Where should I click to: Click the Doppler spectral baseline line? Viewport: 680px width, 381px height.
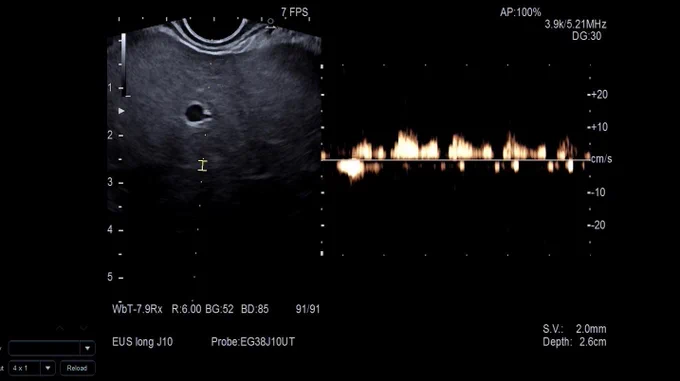[455, 160]
